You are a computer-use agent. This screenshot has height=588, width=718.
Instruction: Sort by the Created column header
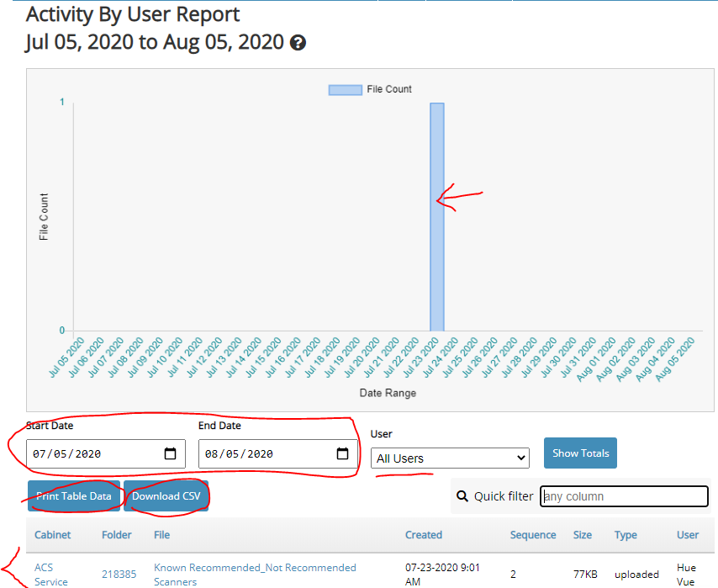point(424,535)
